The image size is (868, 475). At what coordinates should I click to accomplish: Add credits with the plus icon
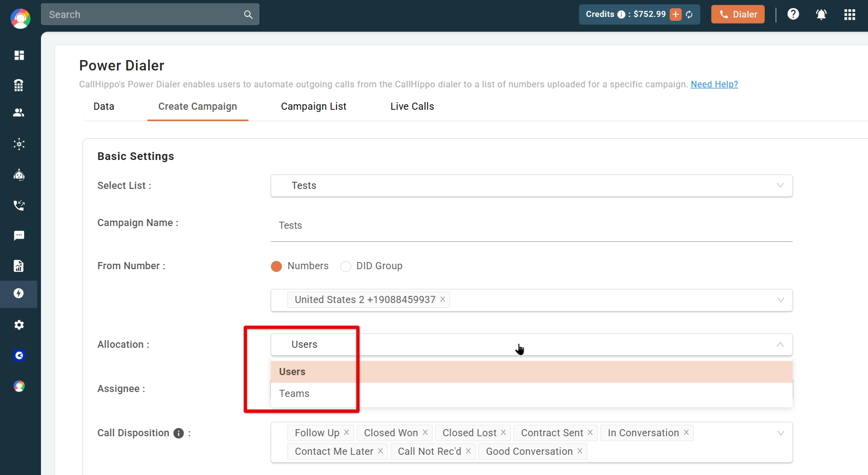pos(676,14)
